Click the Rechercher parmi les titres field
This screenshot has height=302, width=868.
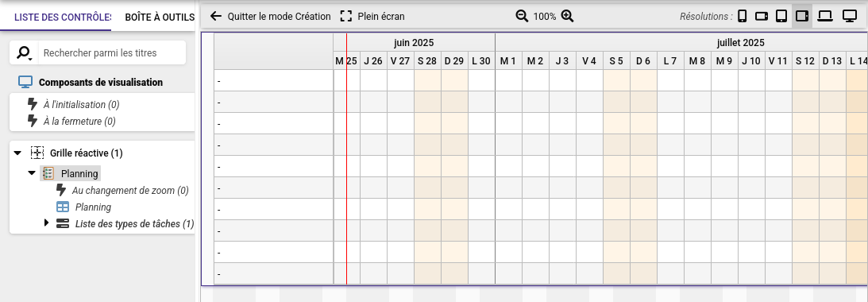point(112,53)
